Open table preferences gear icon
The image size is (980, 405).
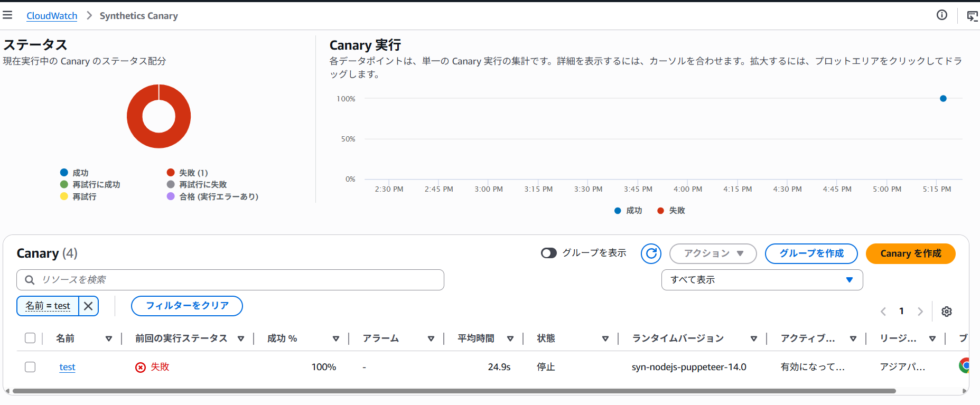pos(946,312)
